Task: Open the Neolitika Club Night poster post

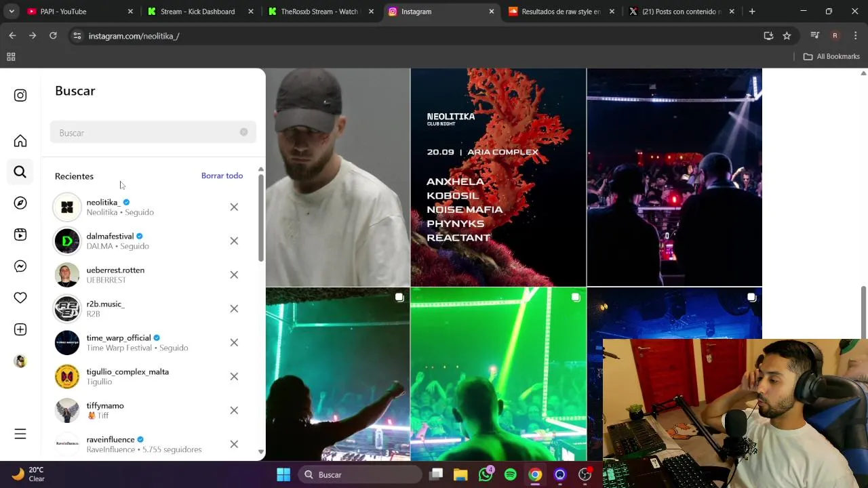Action: tap(498, 177)
